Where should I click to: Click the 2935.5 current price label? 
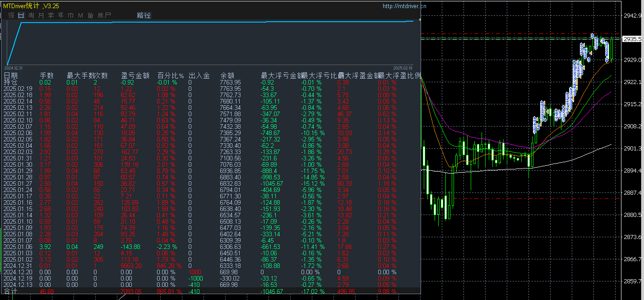click(x=632, y=39)
